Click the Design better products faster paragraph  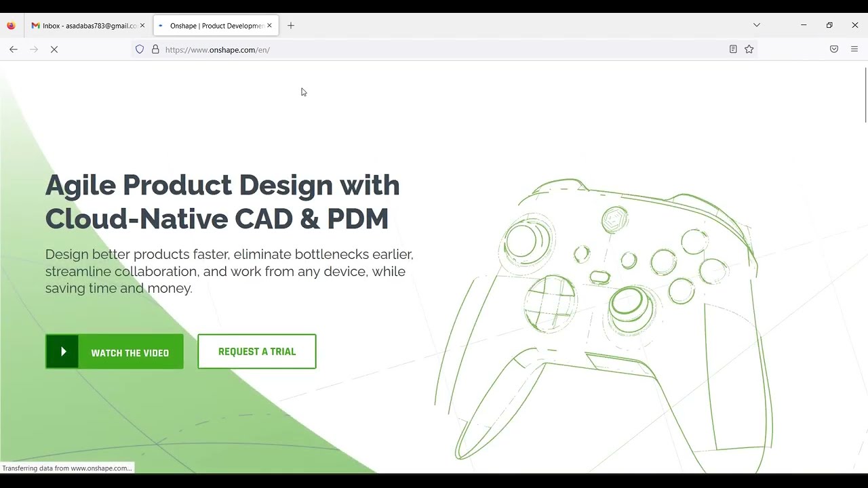click(229, 271)
